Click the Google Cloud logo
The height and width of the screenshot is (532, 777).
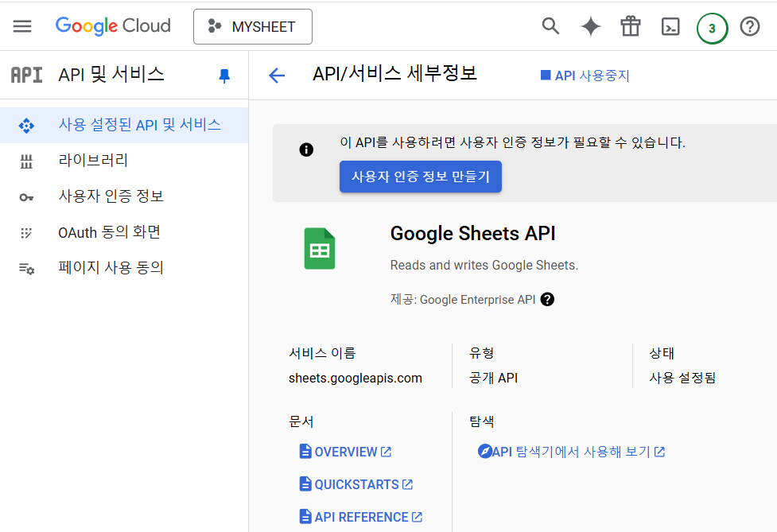[113, 25]
